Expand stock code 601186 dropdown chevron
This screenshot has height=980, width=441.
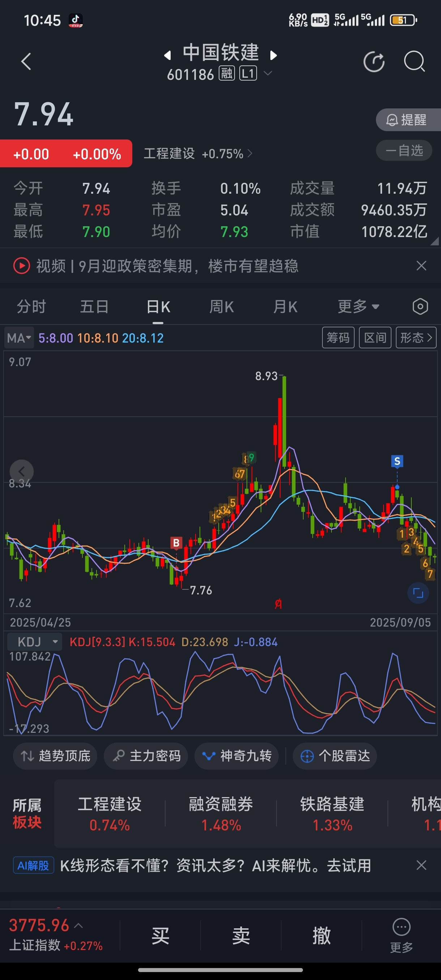pyautogui.click(x=268, y=73)
